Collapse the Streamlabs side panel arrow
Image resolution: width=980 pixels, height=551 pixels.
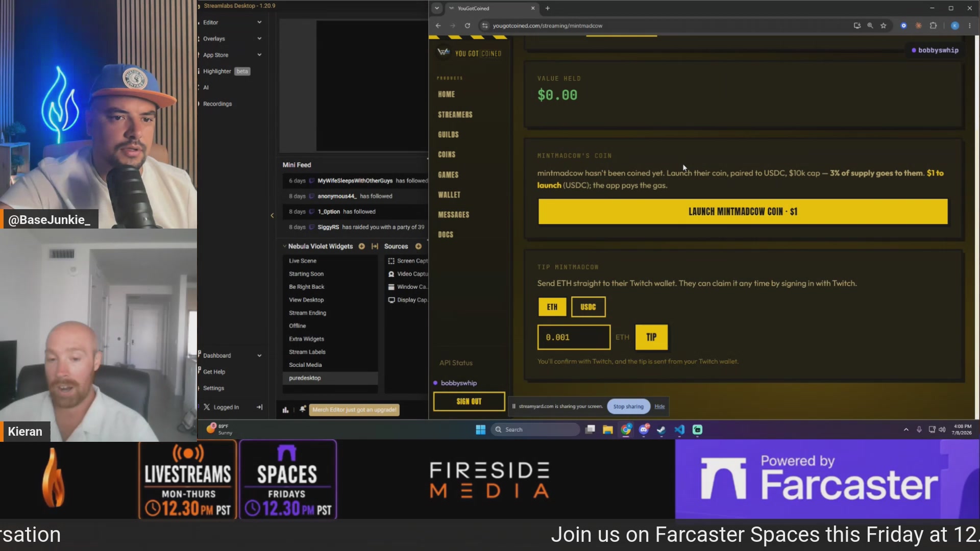[x=272, y=216]
